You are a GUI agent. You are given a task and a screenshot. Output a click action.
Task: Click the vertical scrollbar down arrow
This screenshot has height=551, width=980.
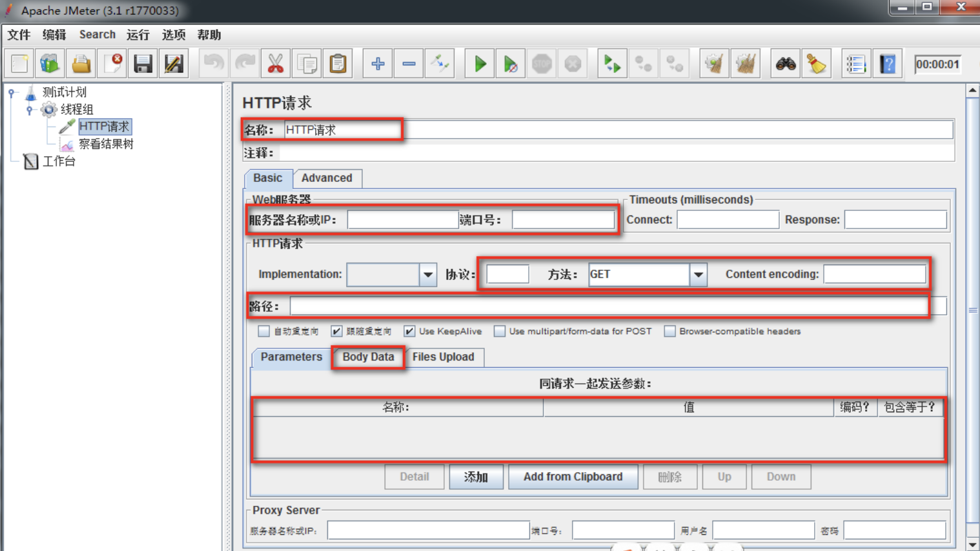(x=972, y=545)
